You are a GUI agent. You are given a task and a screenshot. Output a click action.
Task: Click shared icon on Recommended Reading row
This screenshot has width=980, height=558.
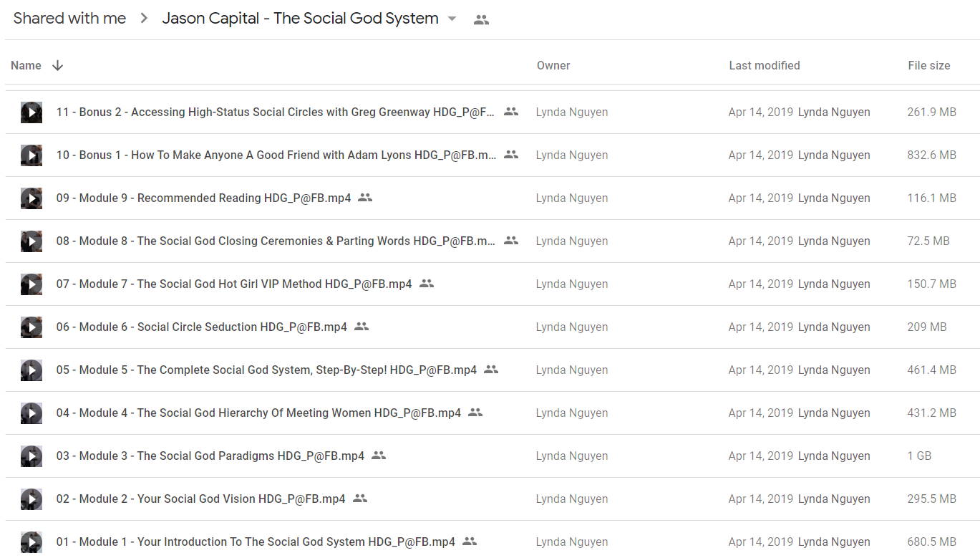tap(365, 198)
